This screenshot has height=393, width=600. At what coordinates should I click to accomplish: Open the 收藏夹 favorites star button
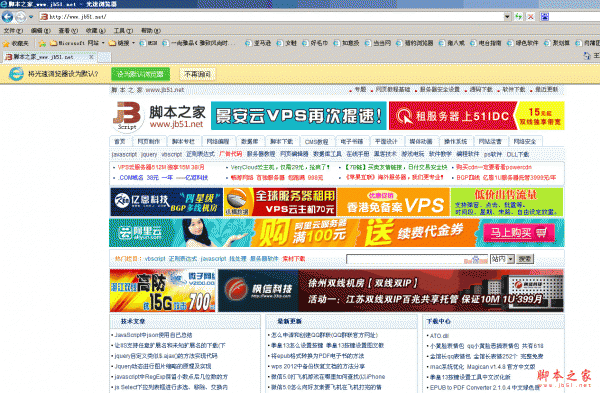16,43
